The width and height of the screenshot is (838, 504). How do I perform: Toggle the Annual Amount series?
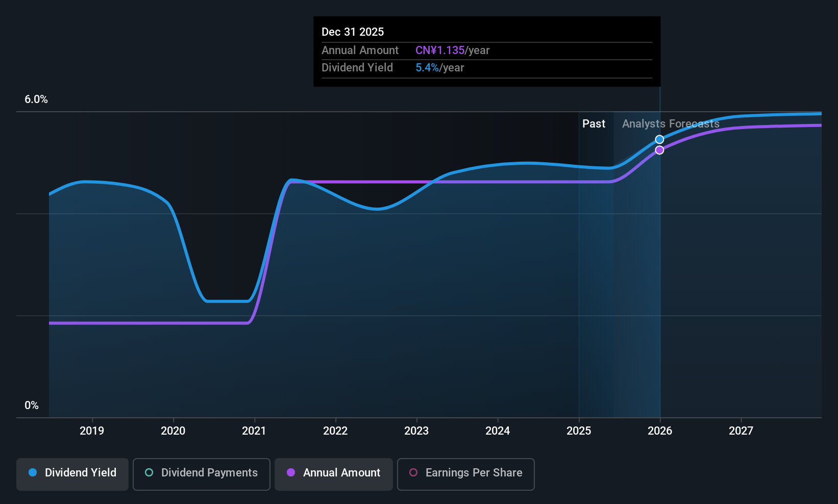333,474
